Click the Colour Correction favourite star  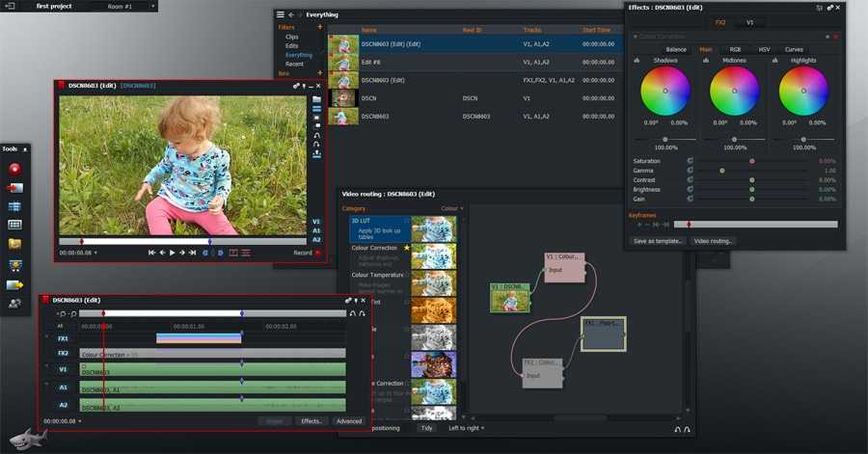407,248
